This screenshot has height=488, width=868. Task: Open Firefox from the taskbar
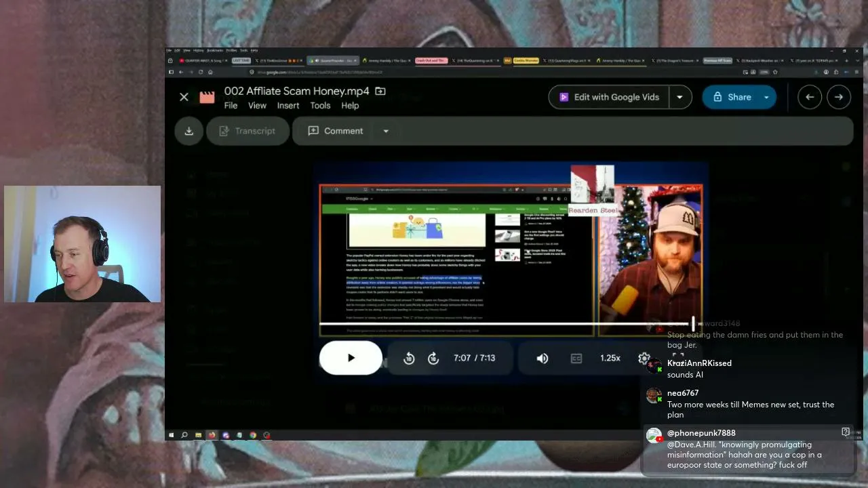[x=212, y=435]
